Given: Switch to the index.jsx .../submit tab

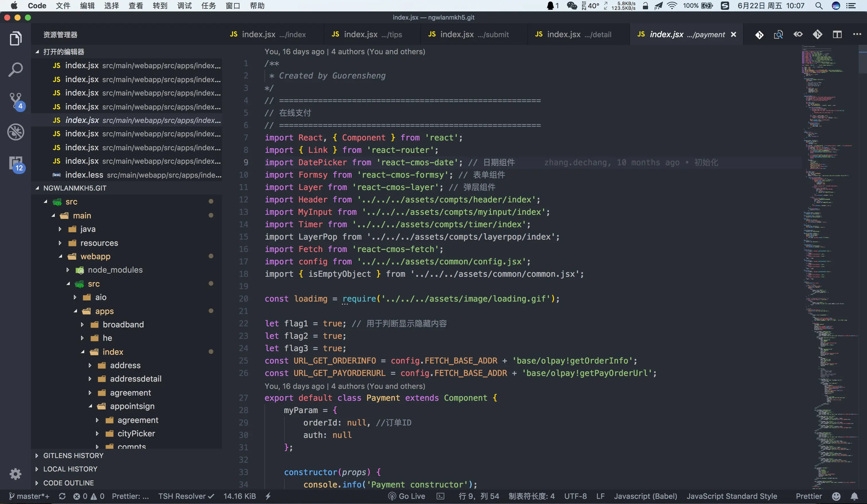Looking at the screenshot, I should pos(468,34).
